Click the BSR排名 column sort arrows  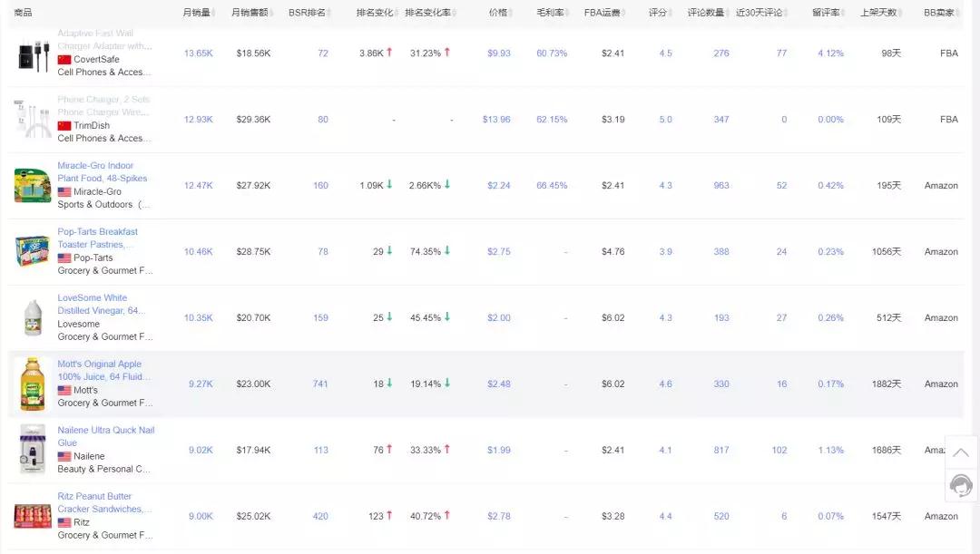coord(331,14)
